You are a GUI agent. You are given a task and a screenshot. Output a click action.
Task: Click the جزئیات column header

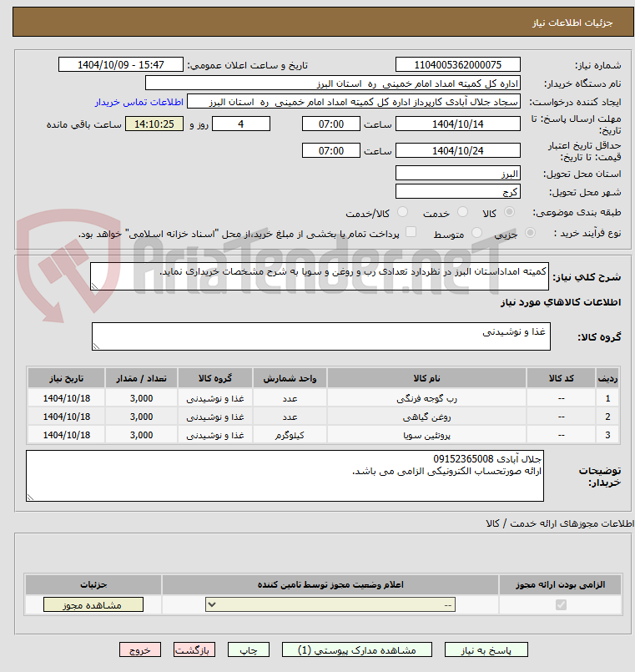(93, 584)
